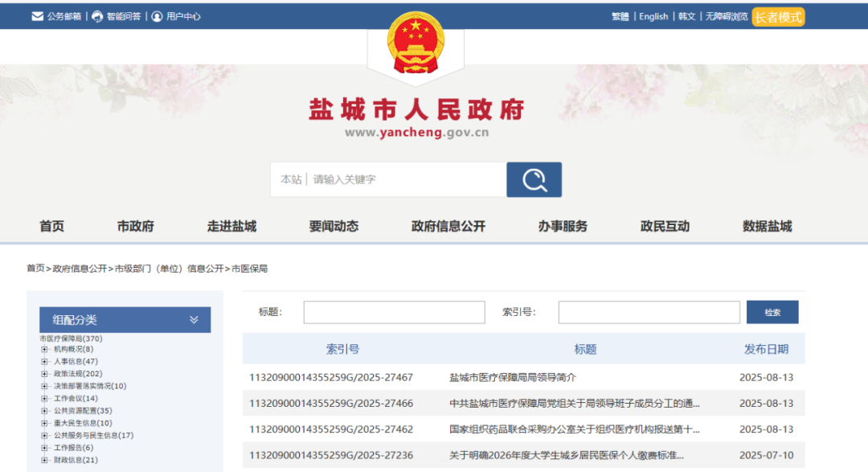Open the 走进盐城 navigation item
The width and height of the screenshot is (868, 472).
(x=231, y=226)
